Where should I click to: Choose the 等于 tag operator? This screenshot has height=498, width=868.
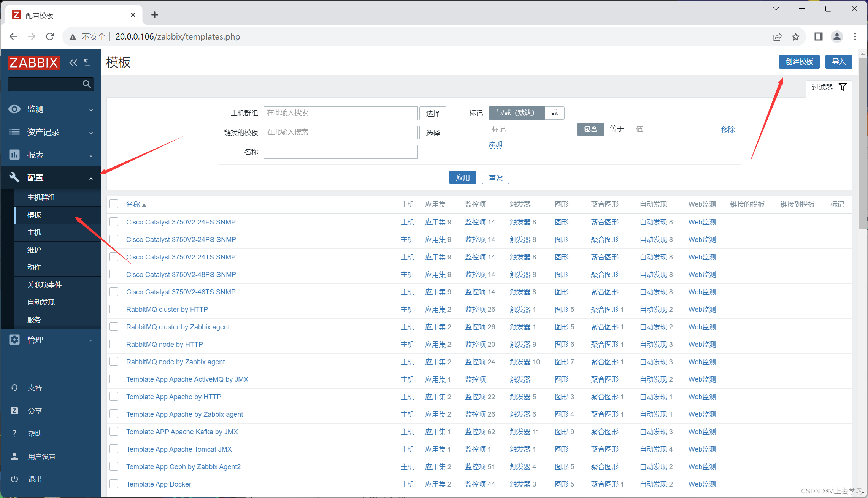[617, 129]
